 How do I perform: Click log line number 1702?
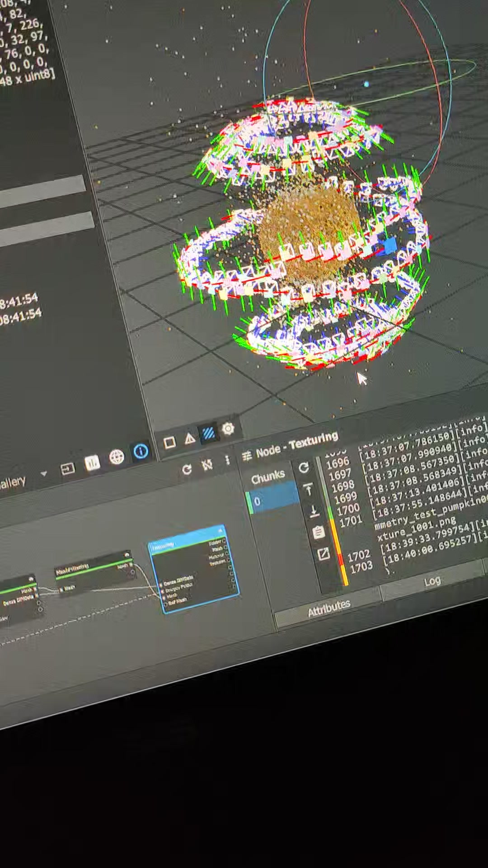click(359, 555)
